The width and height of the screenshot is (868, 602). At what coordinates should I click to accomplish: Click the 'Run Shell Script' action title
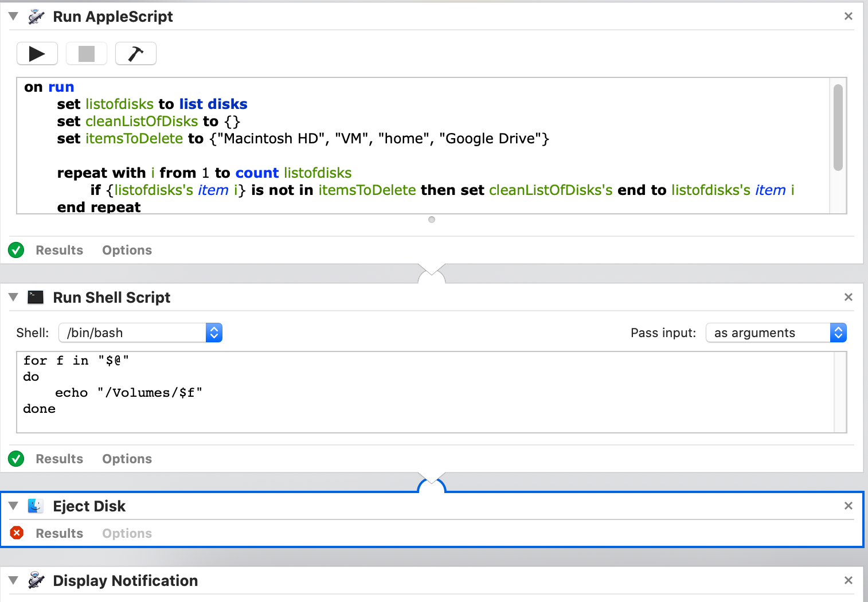112,298
